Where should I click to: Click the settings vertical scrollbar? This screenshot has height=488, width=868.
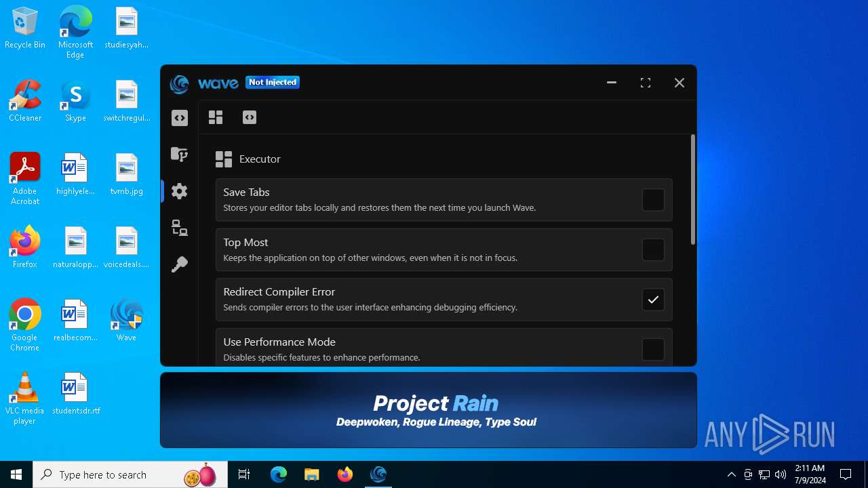coord(692,190)
